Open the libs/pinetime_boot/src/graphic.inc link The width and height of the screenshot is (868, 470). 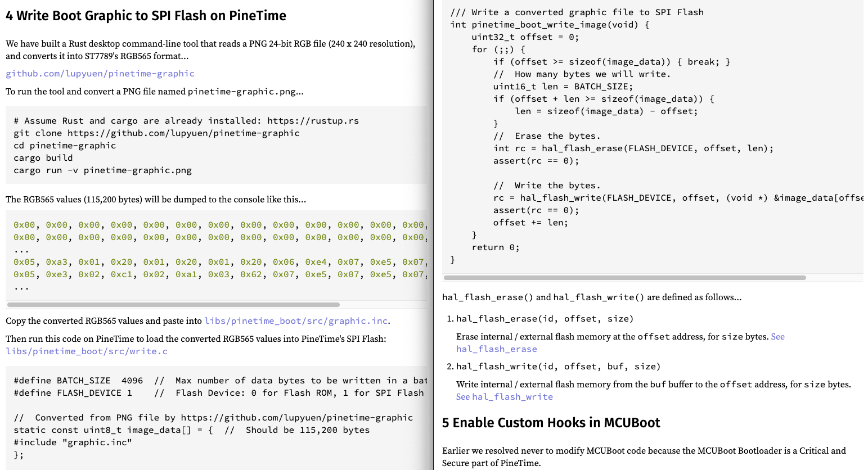296,321
